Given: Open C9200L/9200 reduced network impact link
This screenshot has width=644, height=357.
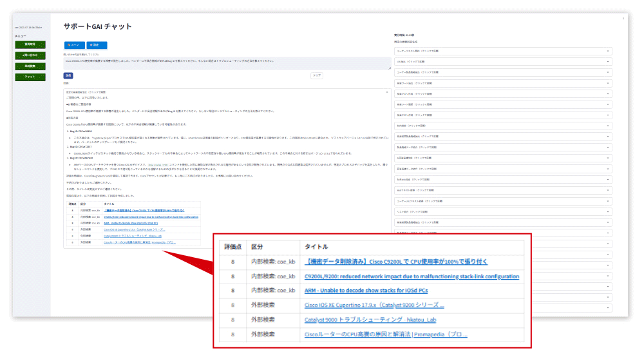Looking at the screenshot, I should point(412,276).
